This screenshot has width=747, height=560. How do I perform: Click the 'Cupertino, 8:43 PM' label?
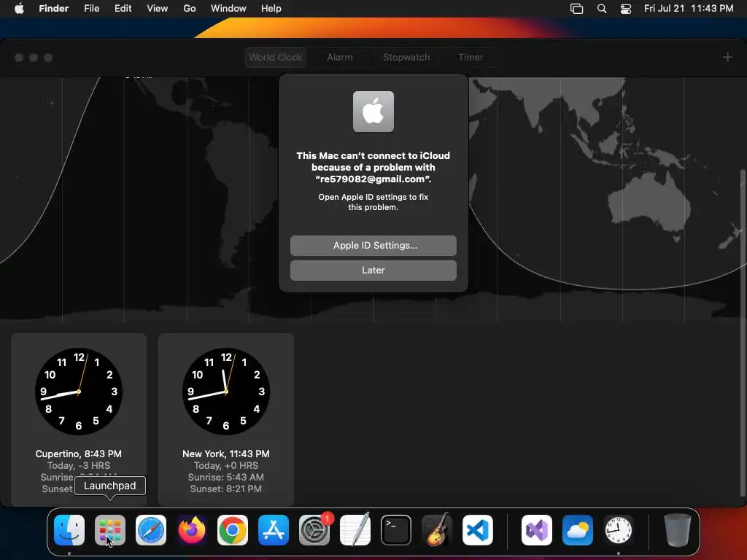click(79, 454)
